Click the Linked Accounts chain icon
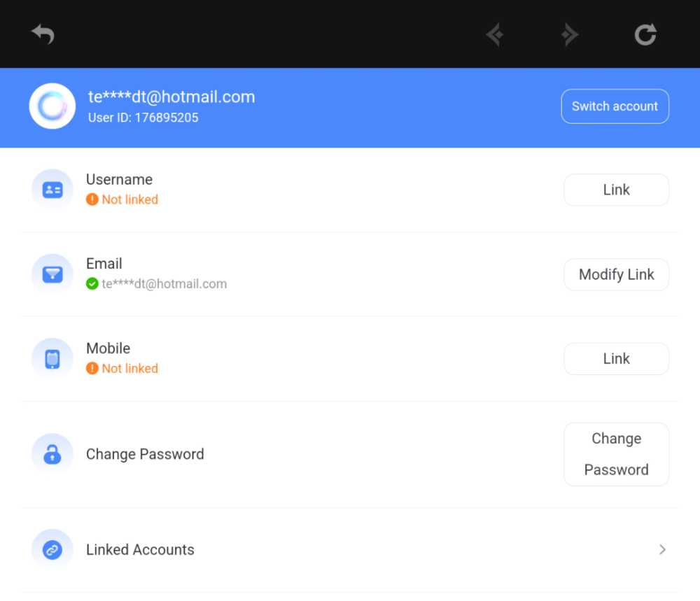The height and width of the screenshot is (601, 700). [52, 550]
